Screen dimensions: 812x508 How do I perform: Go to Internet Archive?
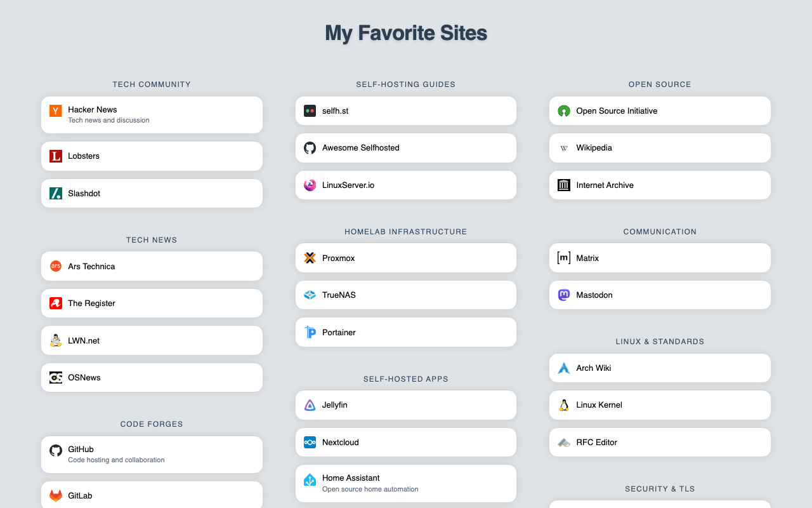660,185
